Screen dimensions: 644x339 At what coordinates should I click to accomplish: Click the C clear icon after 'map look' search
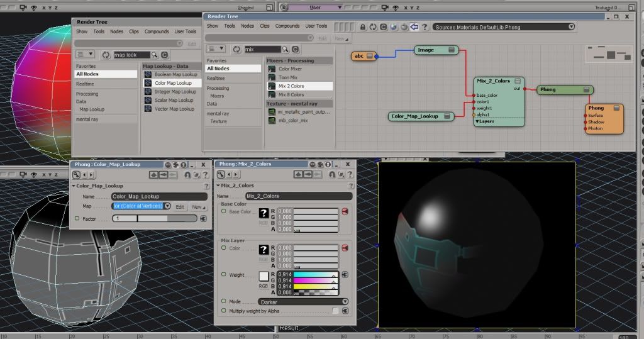coord(165,55)
